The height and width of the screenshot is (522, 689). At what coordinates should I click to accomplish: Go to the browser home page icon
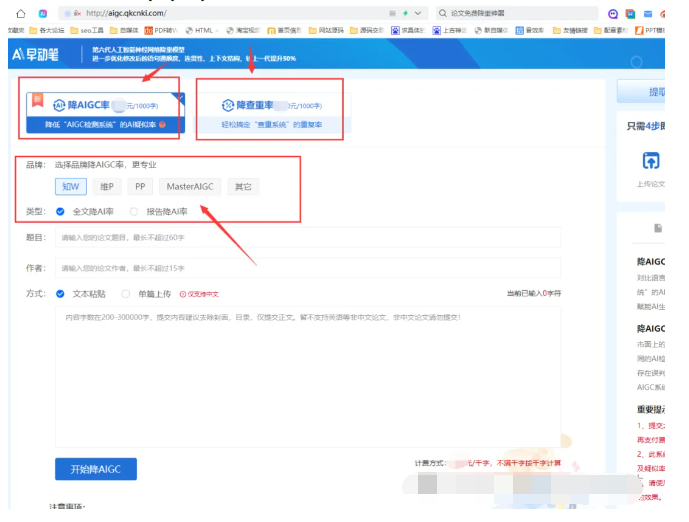pyautogui.click(x=21, y=14)
